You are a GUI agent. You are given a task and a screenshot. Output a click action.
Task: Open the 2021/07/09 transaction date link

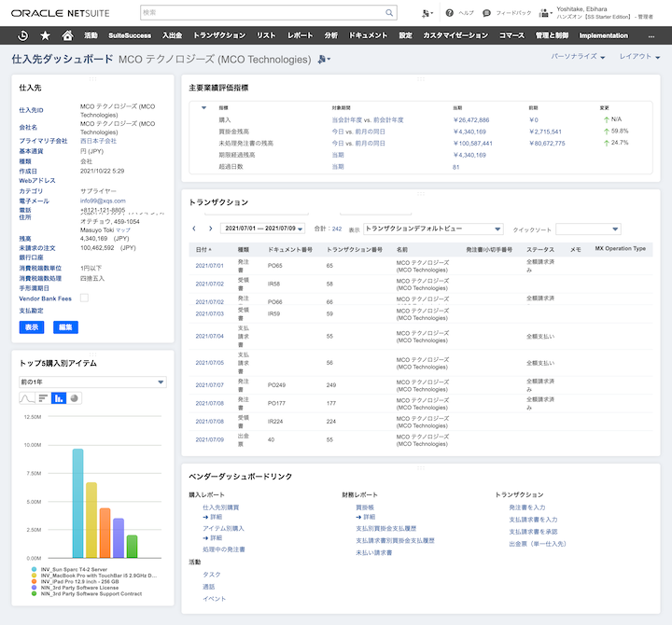tap(210, 439)
